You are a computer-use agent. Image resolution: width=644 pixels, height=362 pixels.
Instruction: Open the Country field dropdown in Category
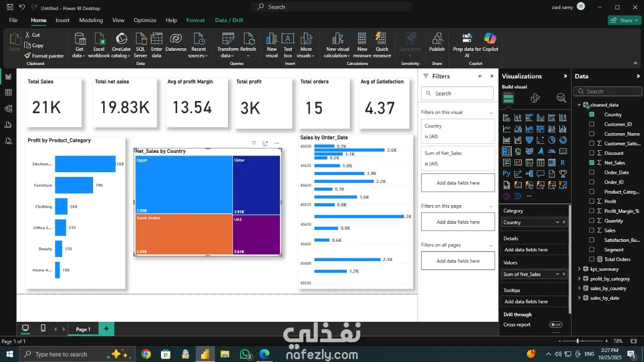coord(557,222)
